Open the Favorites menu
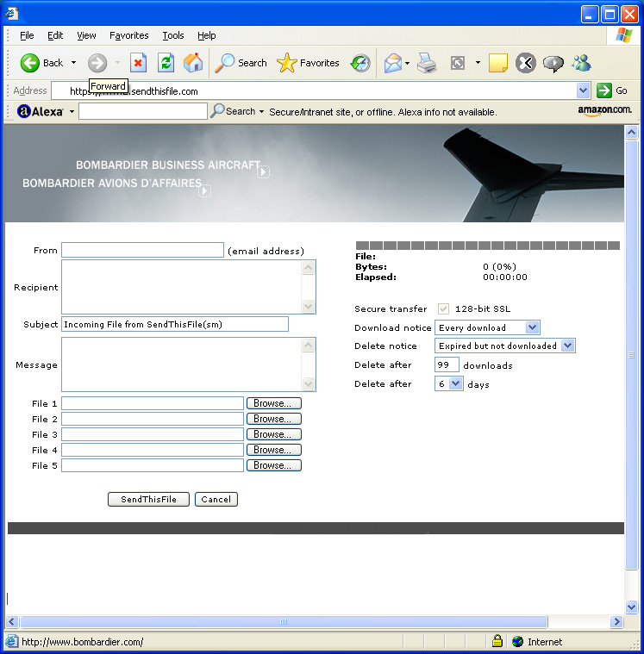The height and width of the screenshot is (654, 644). (x=129, y=35)
